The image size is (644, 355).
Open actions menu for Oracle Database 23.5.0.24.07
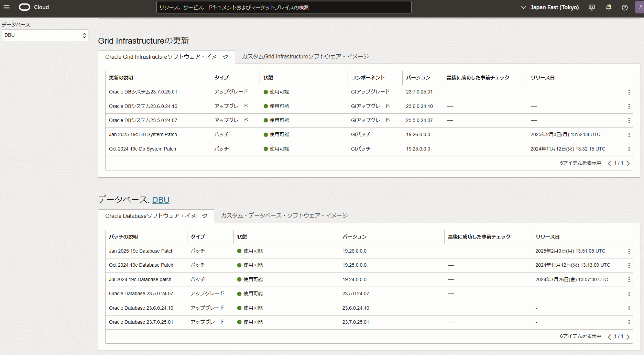[629, 294]
